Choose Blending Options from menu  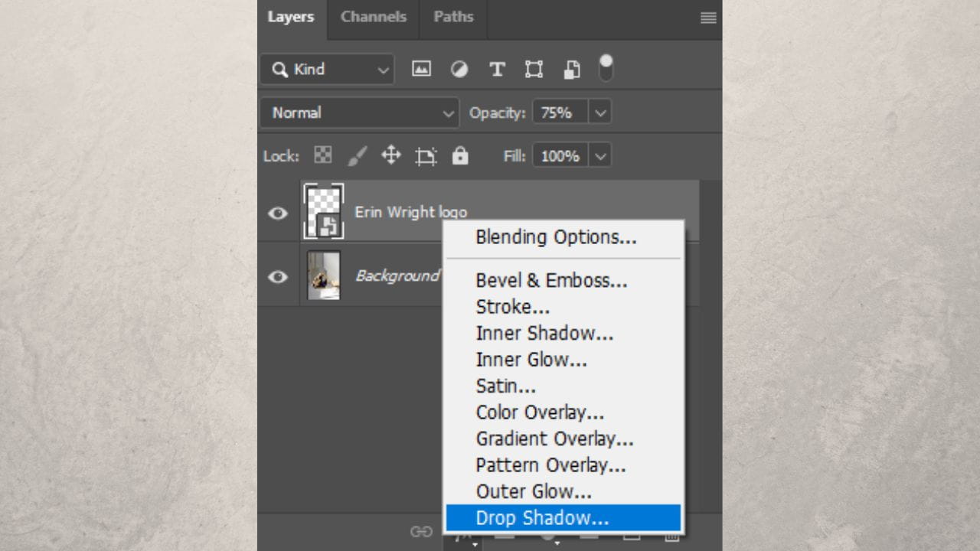click(563, 237)
